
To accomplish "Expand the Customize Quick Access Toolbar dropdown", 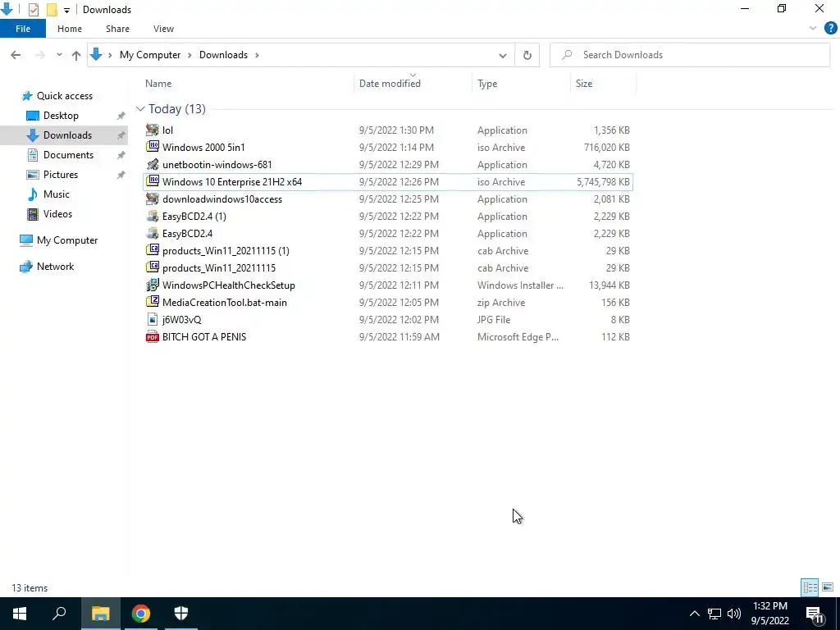I will (x=66, y=10).
